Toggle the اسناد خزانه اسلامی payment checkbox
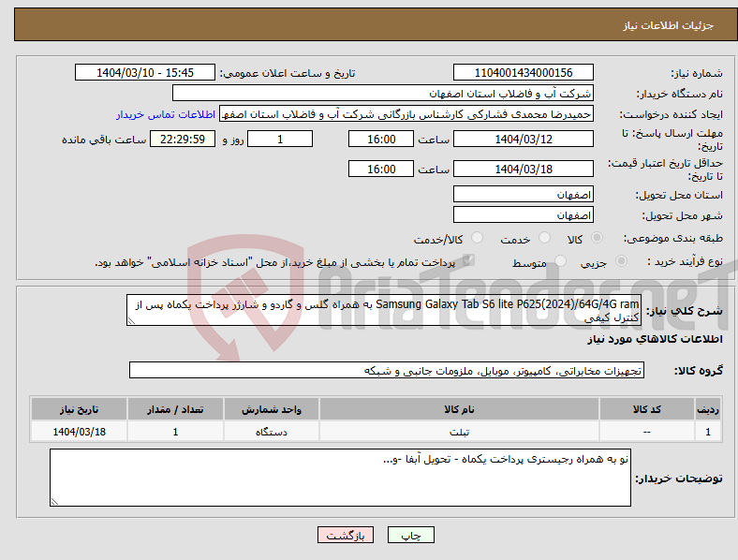Image resolution: width=738 pixels, height=560 pixels. 468,260
